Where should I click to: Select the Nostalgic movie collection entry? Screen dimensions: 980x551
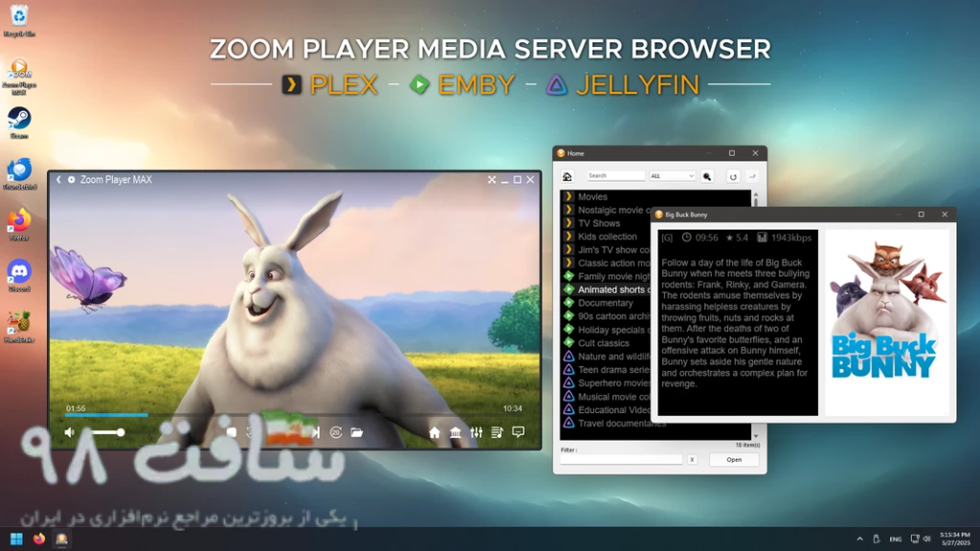[x=606, y=209]
